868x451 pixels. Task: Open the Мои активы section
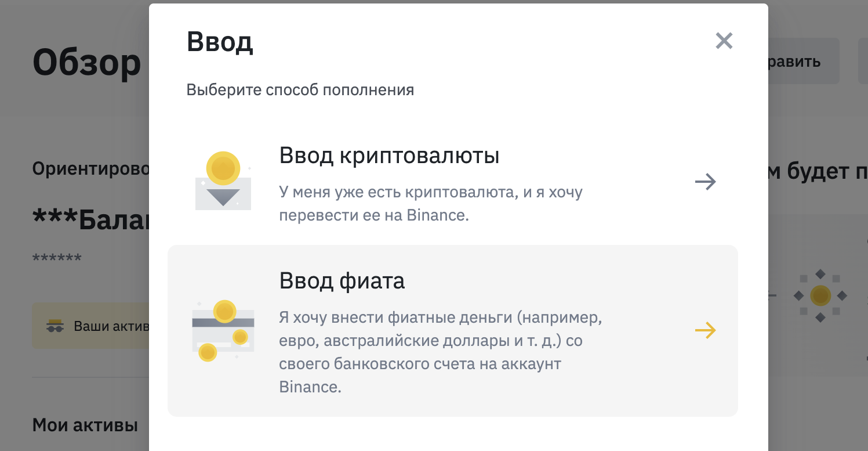tap(85, 425)
